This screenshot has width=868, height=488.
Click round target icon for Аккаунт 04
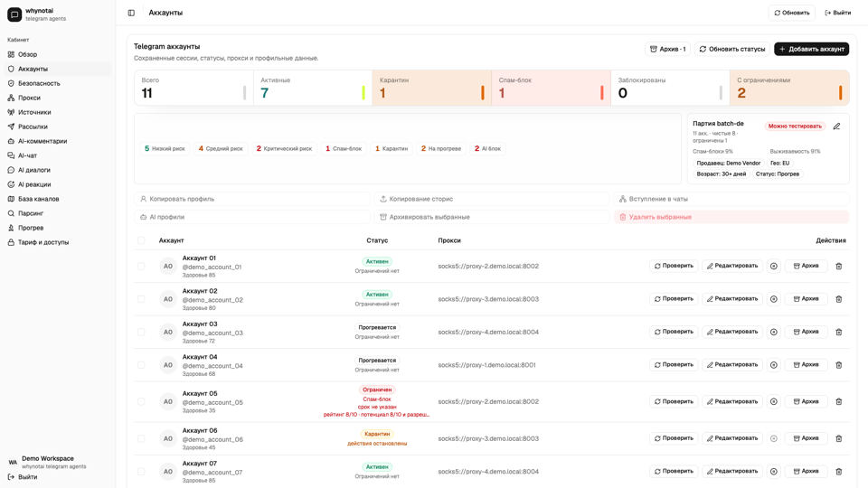tap(774, 364)
